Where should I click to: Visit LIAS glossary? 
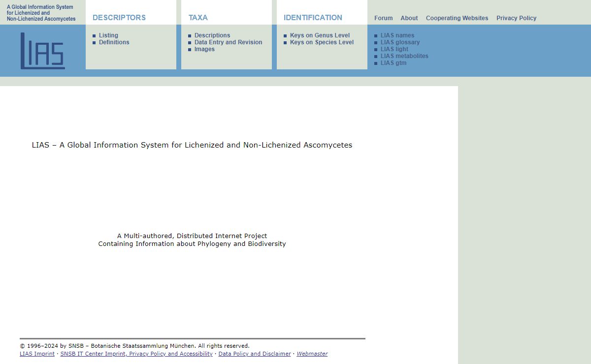coord(400,42)
